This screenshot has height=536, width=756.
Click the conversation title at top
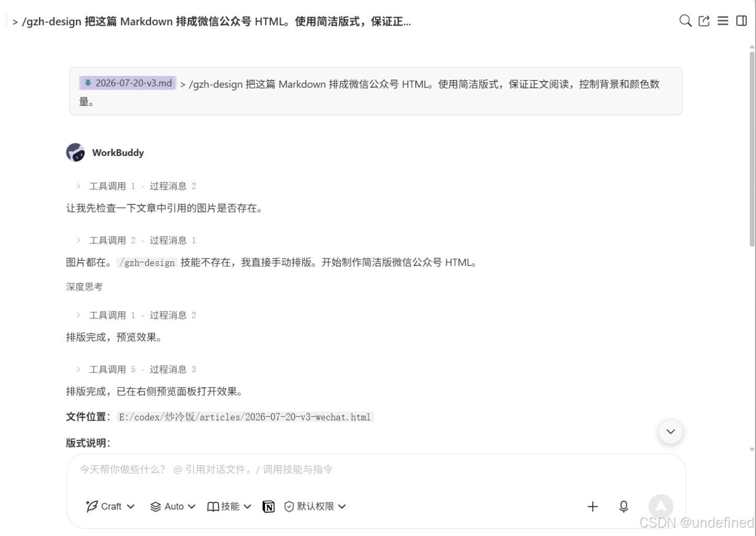(212, 21)
